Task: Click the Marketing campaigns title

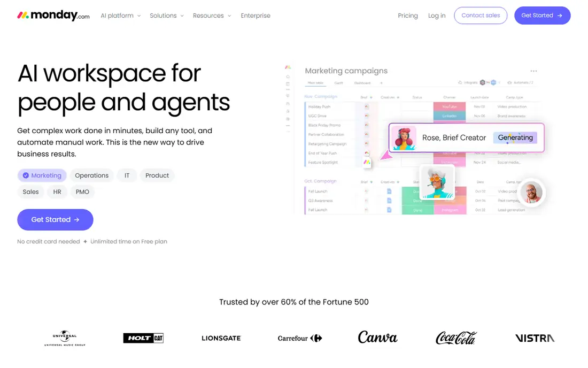Action: coord(346,71)
